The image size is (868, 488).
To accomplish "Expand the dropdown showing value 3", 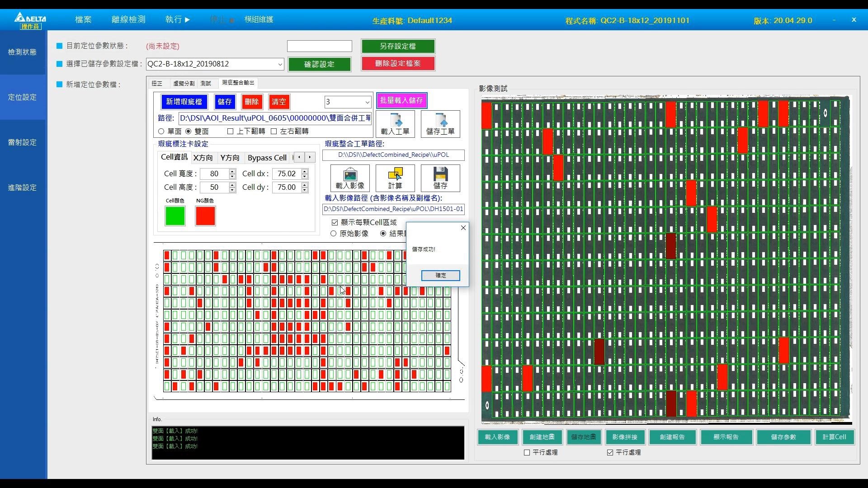I will click(367, 102).
